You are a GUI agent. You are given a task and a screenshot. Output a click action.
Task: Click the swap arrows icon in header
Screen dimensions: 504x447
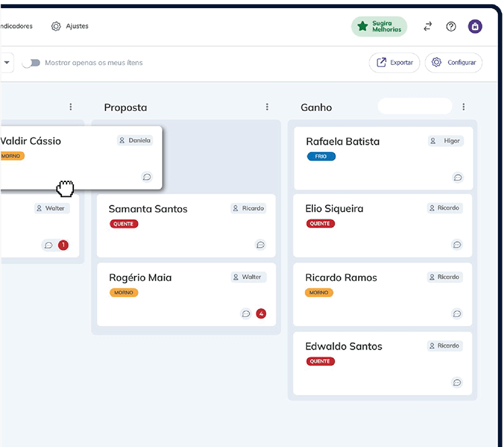427,27
